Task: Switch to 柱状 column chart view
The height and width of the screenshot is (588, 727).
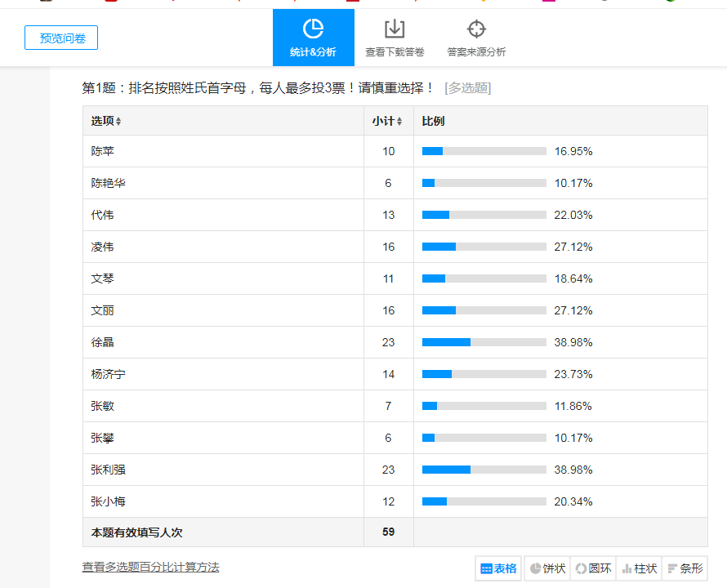Action: (x=639, y=568)
